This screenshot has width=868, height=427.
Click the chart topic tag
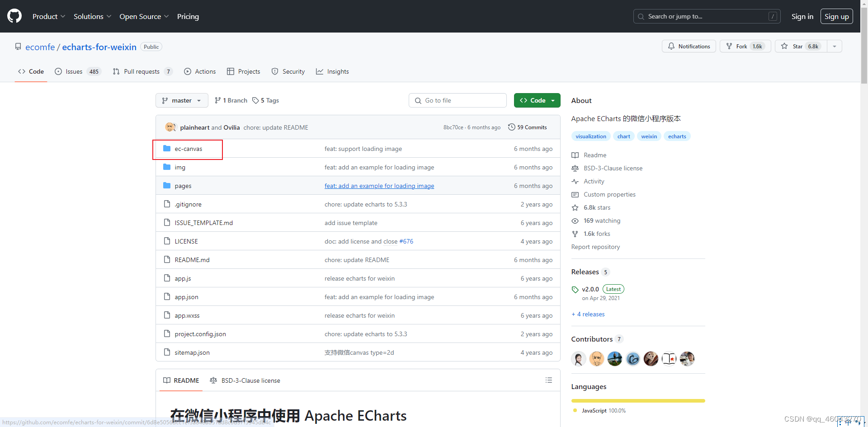(624, 136)
